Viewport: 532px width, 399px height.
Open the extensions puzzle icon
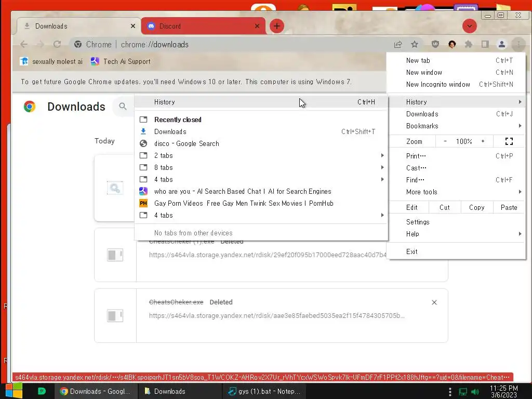tap(469, 45)
